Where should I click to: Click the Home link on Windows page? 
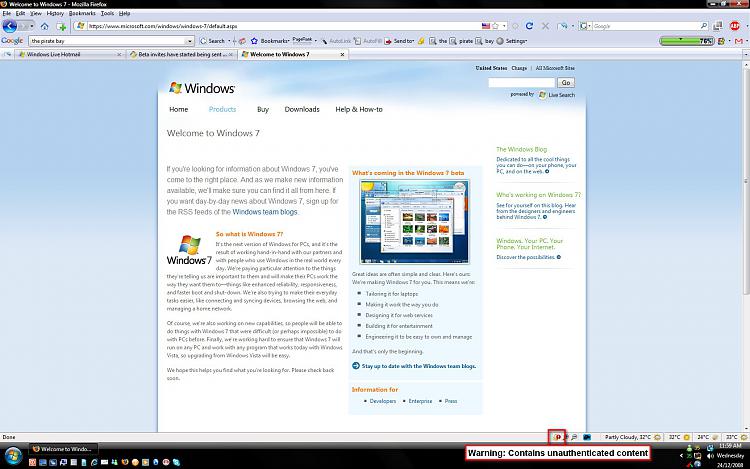click(x=178, y=109)
